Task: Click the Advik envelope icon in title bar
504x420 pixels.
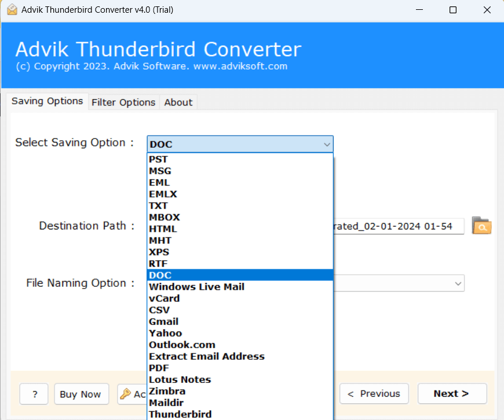Action: [12, 10]
